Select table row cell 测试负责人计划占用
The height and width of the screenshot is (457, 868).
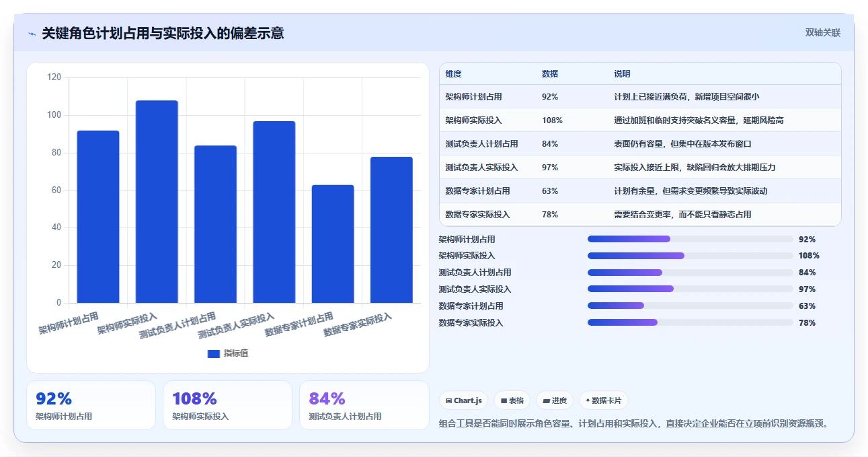pos(481,144)
